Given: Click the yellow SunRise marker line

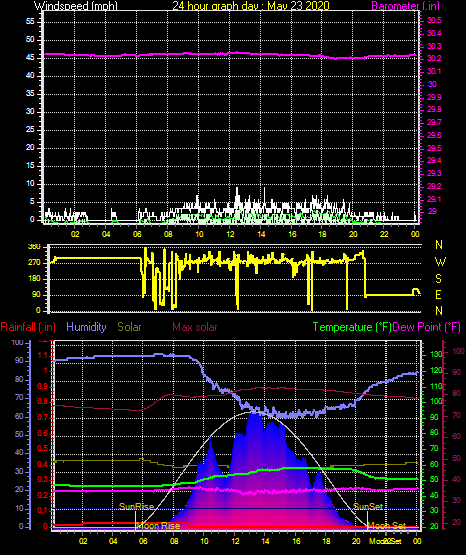Looking at the screenshot, I should tap(136, 520).
